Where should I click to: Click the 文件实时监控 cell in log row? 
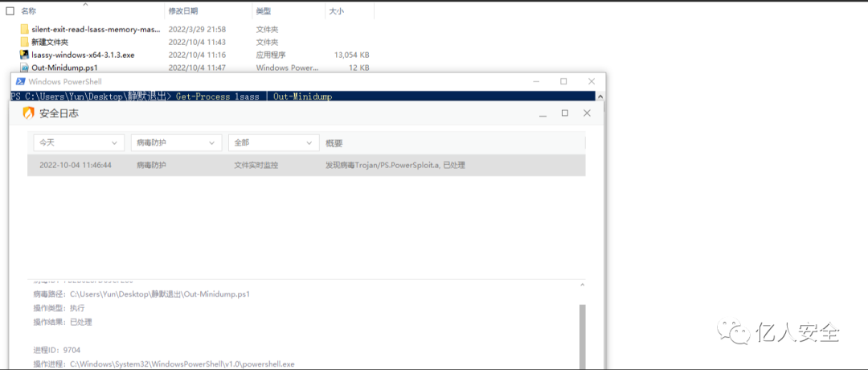(256, 165)
